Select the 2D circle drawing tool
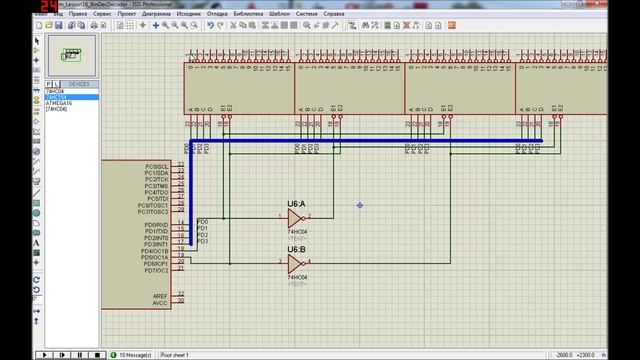 (x=37, y=213)
